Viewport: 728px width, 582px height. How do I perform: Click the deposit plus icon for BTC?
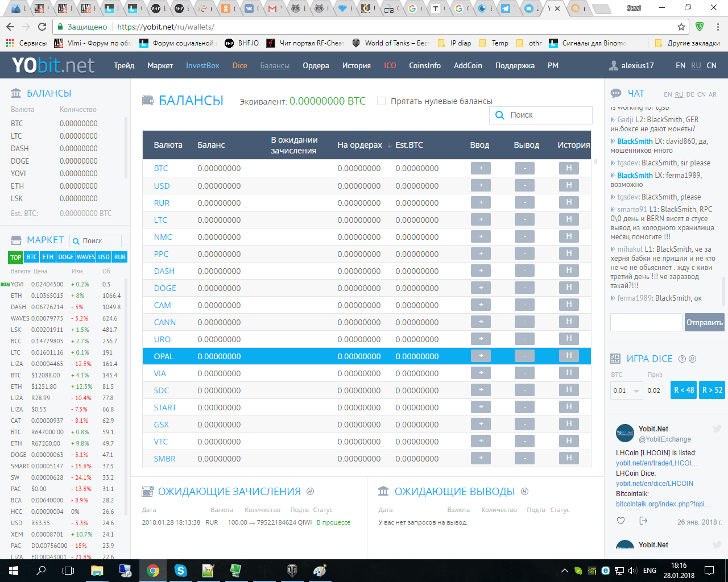click(x=481, y=168)
